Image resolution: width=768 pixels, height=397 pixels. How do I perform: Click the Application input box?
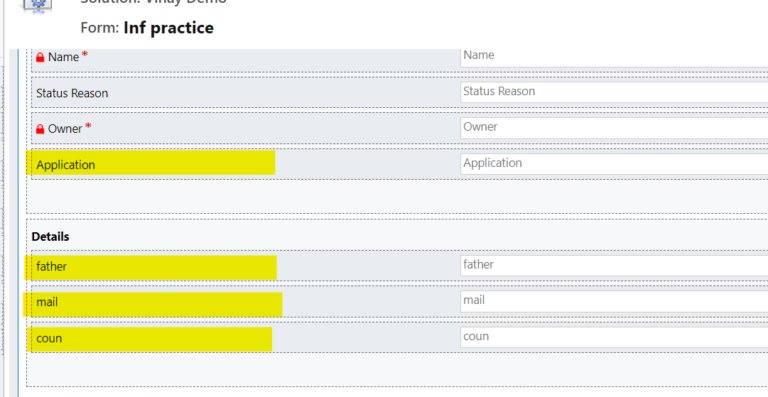(614, 164)
